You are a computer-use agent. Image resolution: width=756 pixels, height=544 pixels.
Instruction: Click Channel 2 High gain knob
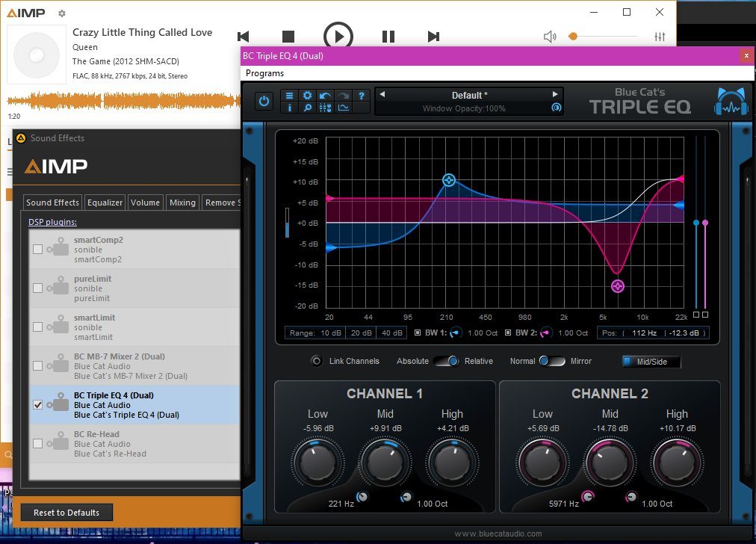[x=677, y=462]
